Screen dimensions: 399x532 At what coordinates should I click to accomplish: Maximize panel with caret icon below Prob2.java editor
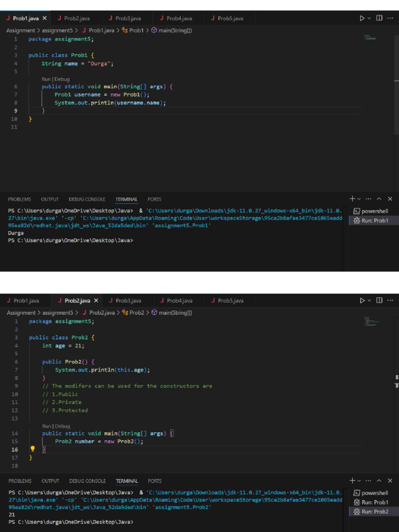[x=379, y=481]
